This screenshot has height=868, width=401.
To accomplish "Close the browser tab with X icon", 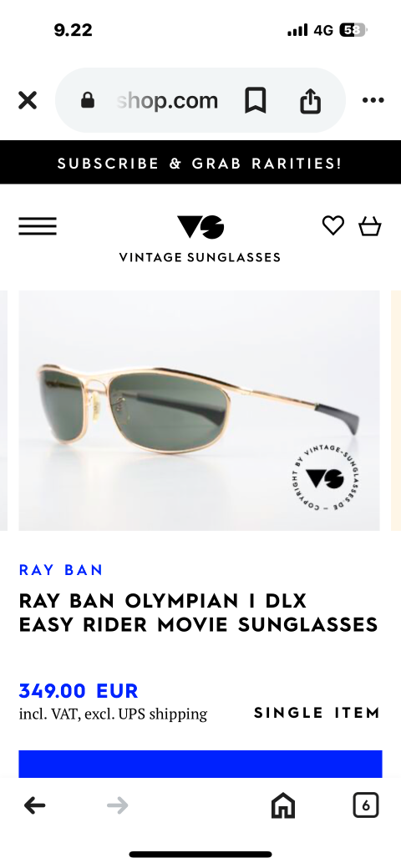I will point(27,101).
